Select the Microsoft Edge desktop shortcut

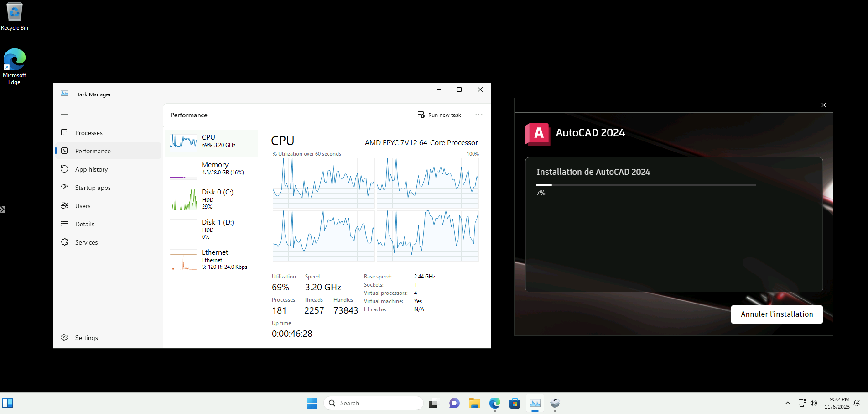[15, 67]
